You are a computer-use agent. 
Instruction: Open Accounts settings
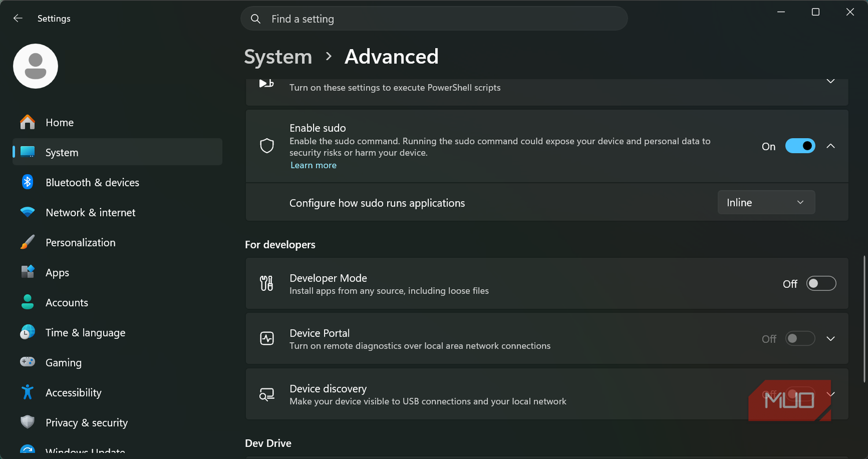point(117,302)
